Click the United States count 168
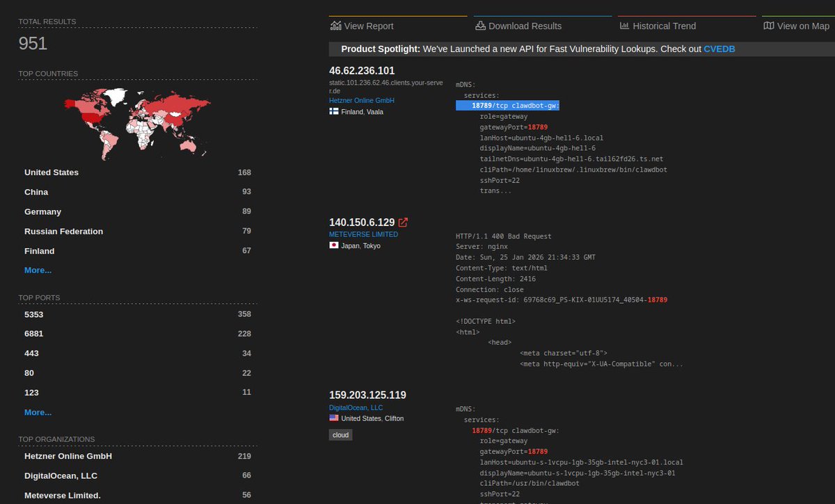This screenshot has width=835, height=504. click(244, 172)
